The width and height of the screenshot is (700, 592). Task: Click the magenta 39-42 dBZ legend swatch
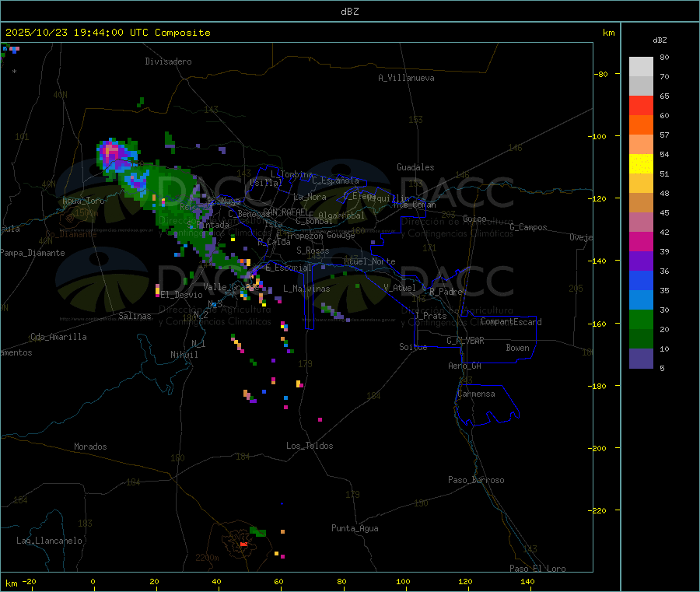tap(641, 241)
